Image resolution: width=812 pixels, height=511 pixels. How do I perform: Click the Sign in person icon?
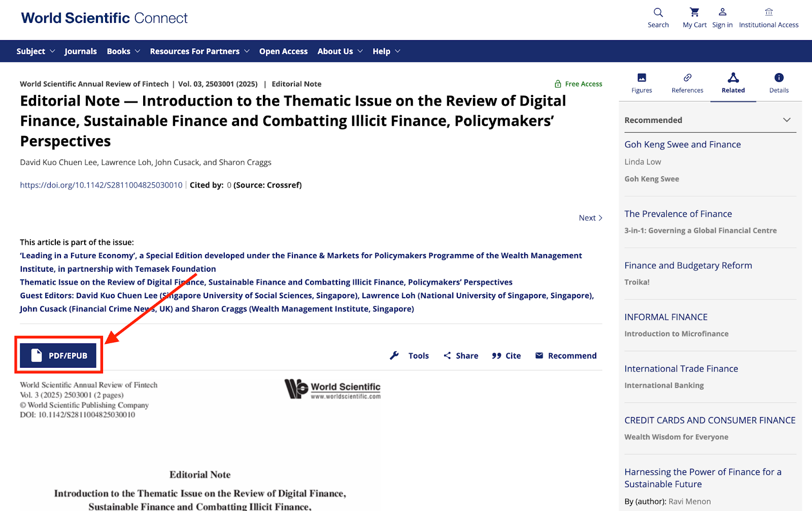(722, 13)
